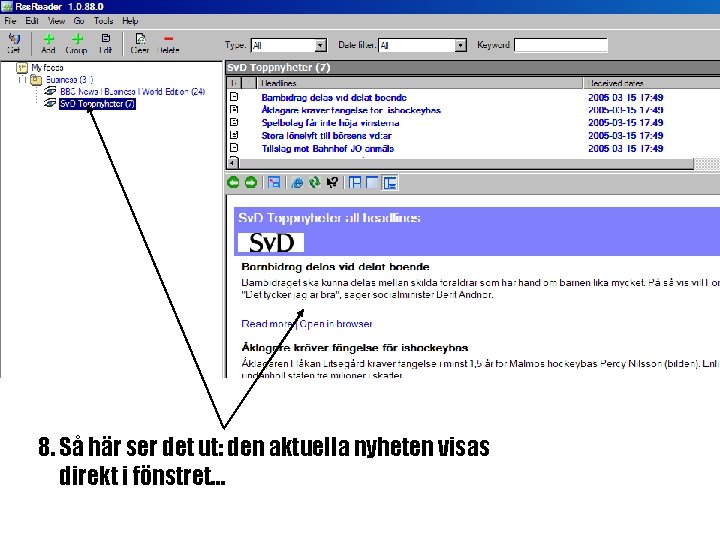Viewport: 720px width, 540px height.
Task: Select the middle pane layout icon
Action: click(x=372, y=183)
